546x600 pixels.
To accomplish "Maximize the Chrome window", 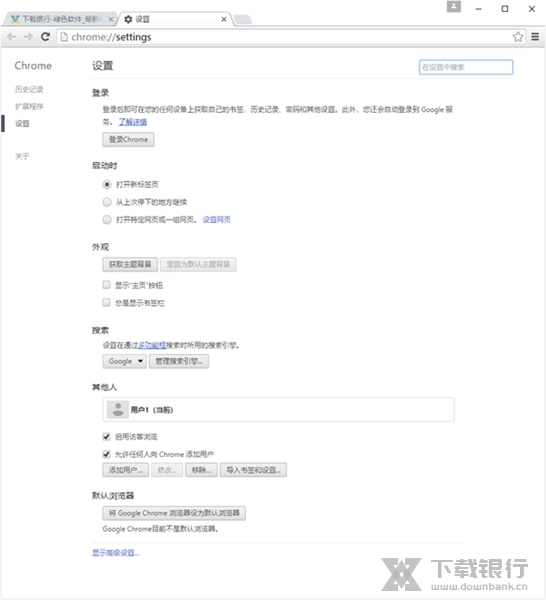I will click(505, 8).
